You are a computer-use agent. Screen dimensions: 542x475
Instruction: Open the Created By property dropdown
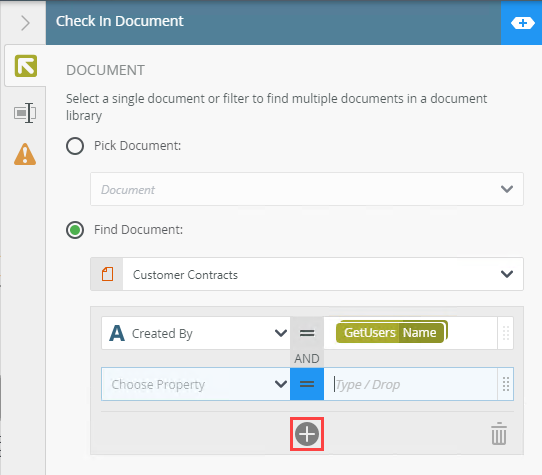click(196, 333)
